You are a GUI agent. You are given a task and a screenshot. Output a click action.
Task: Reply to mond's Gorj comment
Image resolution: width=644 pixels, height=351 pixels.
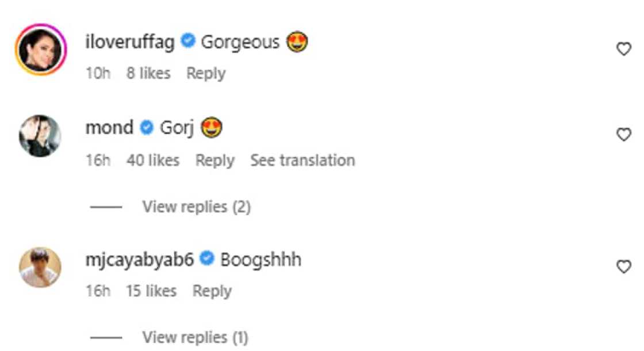[214, 160]
